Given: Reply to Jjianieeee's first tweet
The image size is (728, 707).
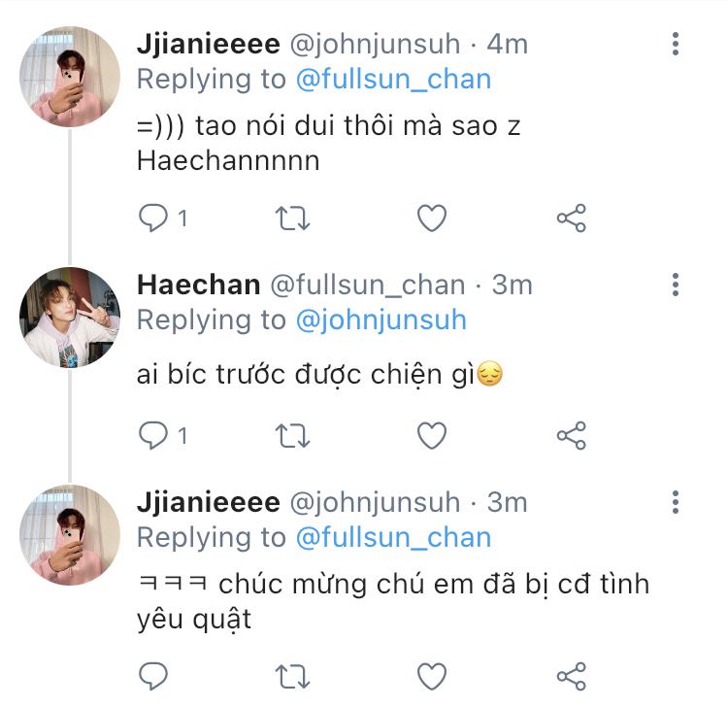Looking at the screenshot, I should tap(153, 219).
